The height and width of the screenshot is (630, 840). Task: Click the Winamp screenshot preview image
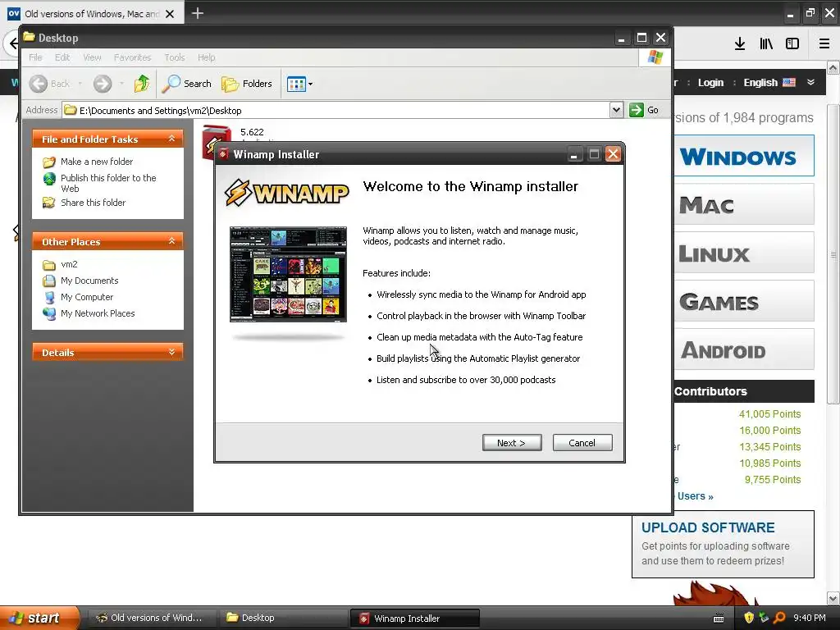tap(288, 274)
